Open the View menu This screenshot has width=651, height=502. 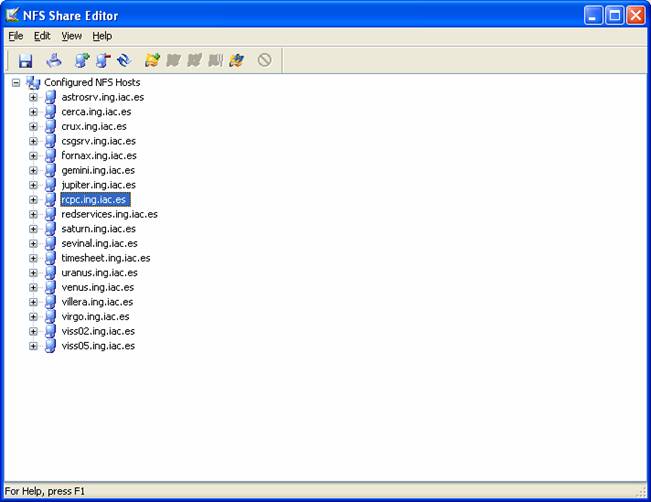pos(71,36)
